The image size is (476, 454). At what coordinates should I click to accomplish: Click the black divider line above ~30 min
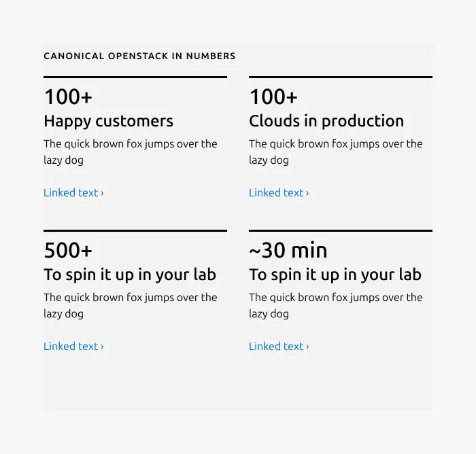click(x=341, y=230)
